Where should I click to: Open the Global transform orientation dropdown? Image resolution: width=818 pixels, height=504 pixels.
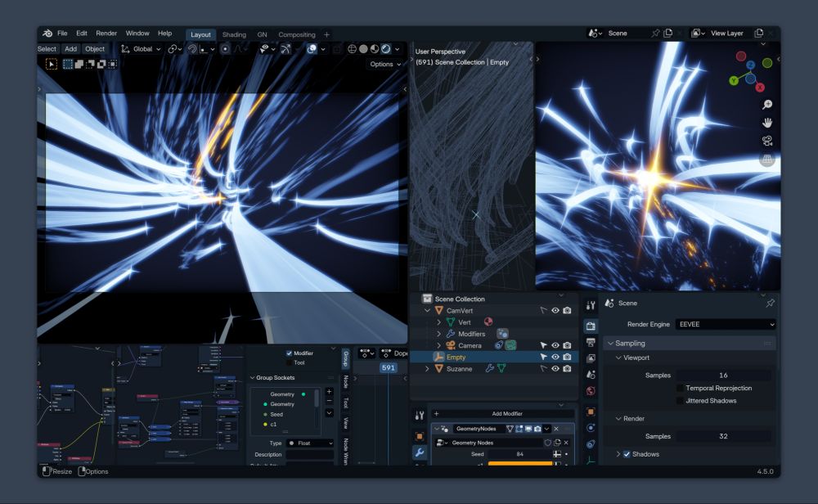(x=141, y=49)
